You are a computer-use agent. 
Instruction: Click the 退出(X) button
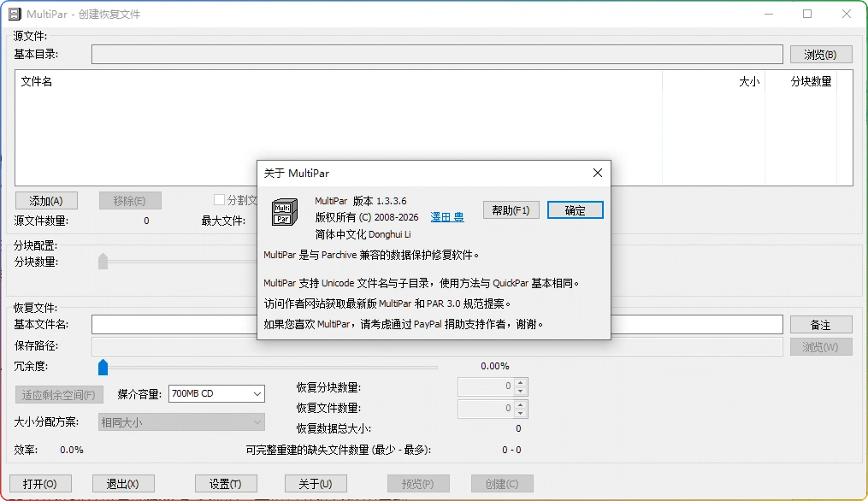click(x=123, y=483)
